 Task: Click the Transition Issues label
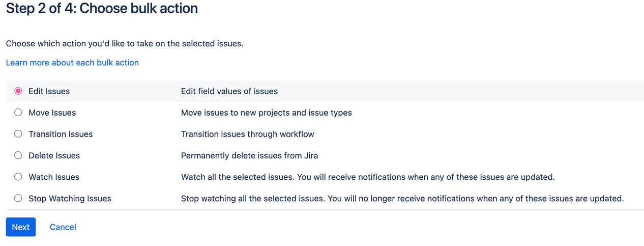pyautogui.click(x=61, y=134)
